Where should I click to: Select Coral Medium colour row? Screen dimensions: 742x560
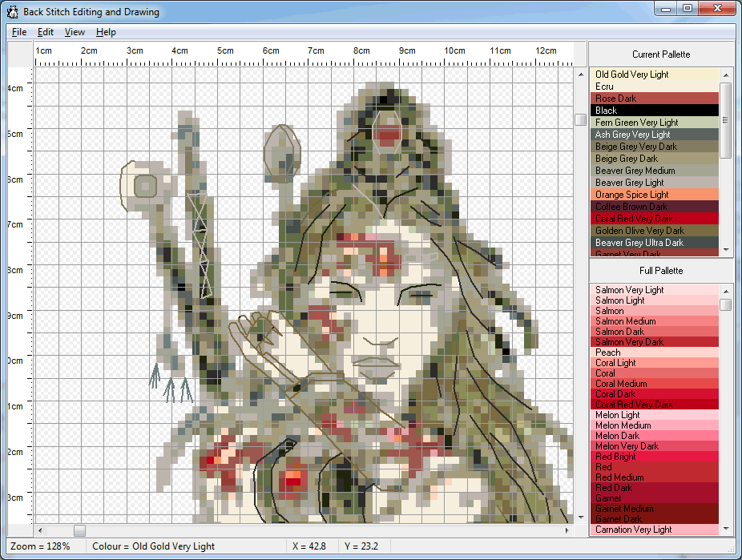[x=655, y=384]
